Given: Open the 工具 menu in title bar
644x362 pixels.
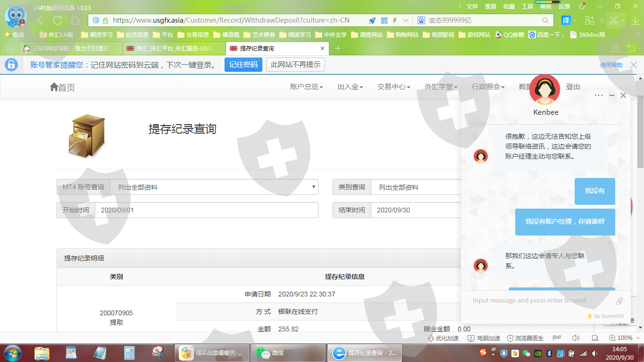Looking at the screenshot, I should click(527, 6).
